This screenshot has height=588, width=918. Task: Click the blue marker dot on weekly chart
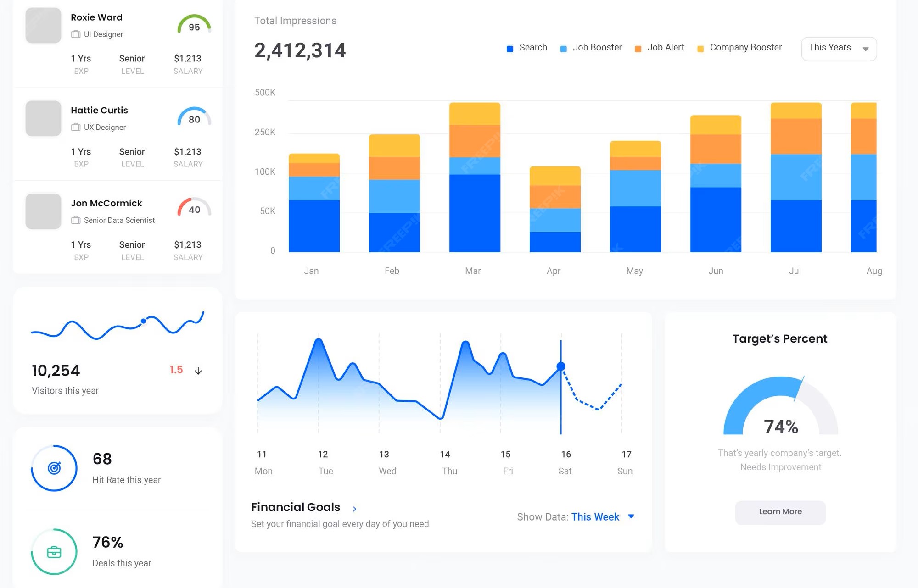point(561,366)
